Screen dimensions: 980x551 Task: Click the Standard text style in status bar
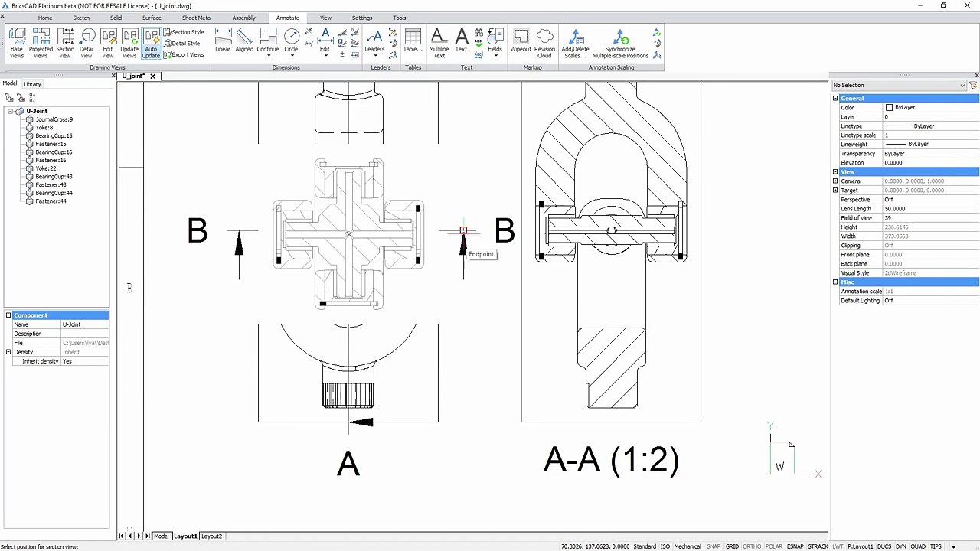pyautogui.click(x=645, y=546)
